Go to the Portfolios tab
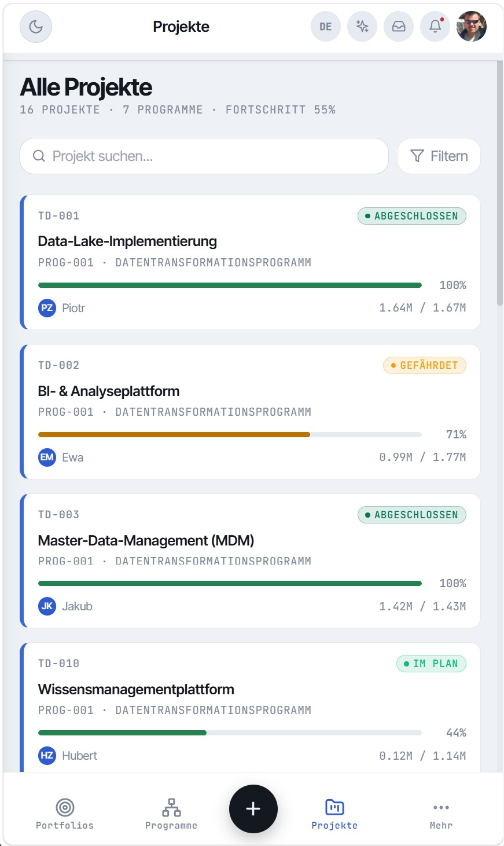Screen dimensions: 504x846 pos(65,813)
